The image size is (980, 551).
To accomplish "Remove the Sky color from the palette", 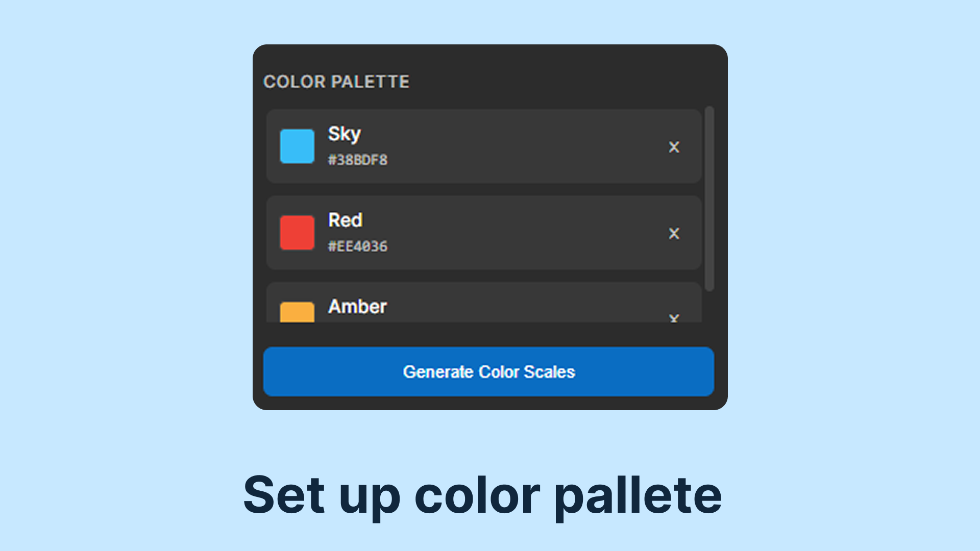I will (x=674, y=147).
